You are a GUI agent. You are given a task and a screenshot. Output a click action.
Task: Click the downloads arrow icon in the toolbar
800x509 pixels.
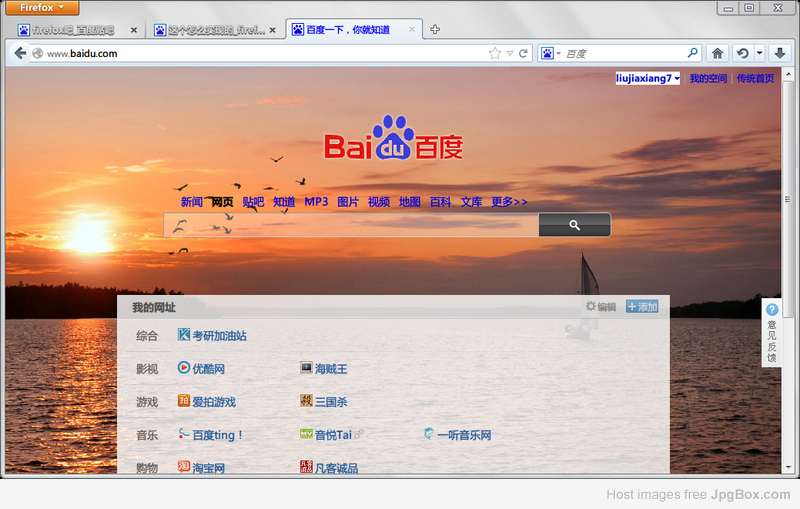click(x=780, y=53)
